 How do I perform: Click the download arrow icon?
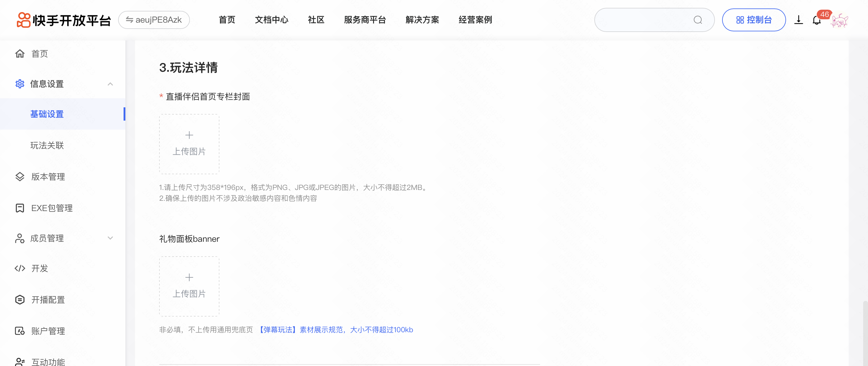(798, 20)
